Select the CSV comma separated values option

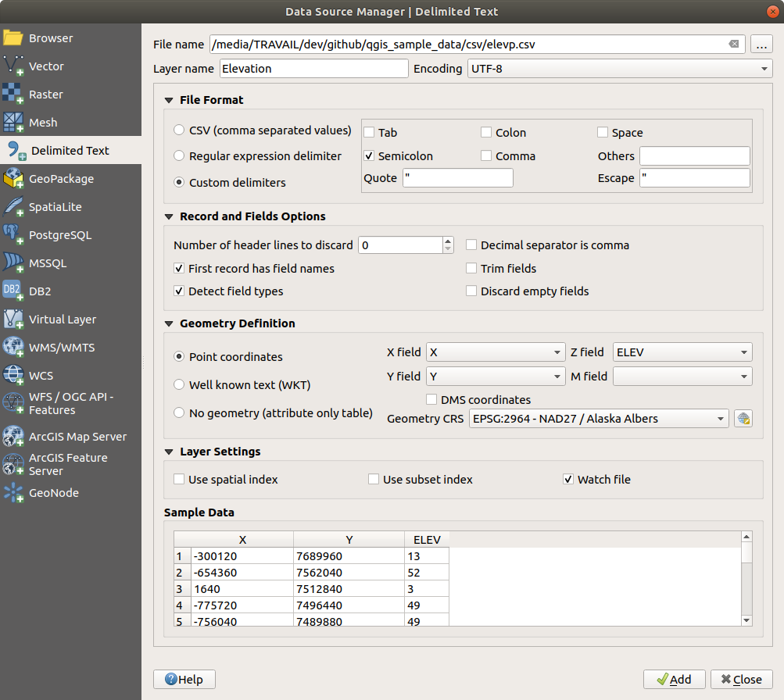(180, 130)
